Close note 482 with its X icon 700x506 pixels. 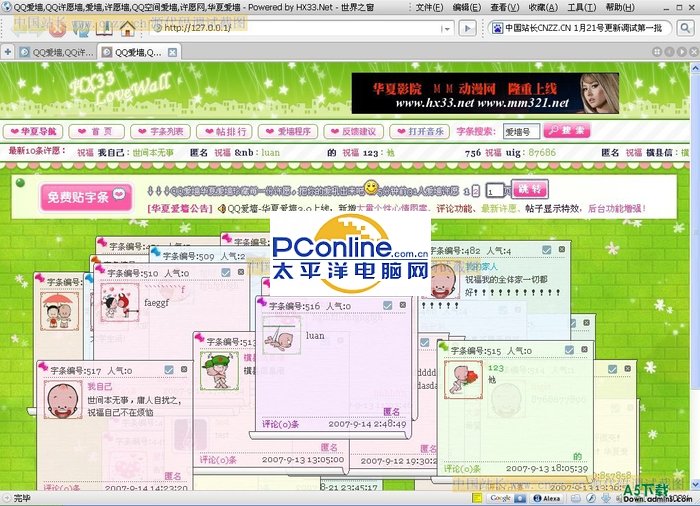pyautogui.click(x=562, y=249)
